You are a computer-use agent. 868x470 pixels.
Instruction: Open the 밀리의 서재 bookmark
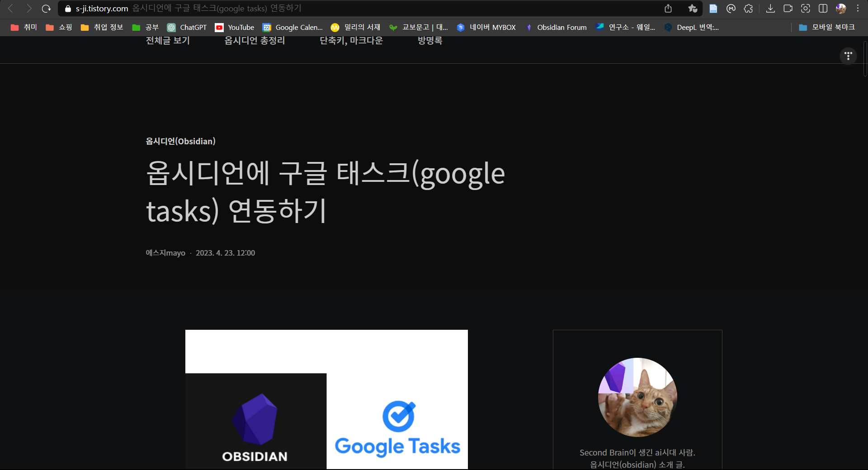[x=355, y=27]
